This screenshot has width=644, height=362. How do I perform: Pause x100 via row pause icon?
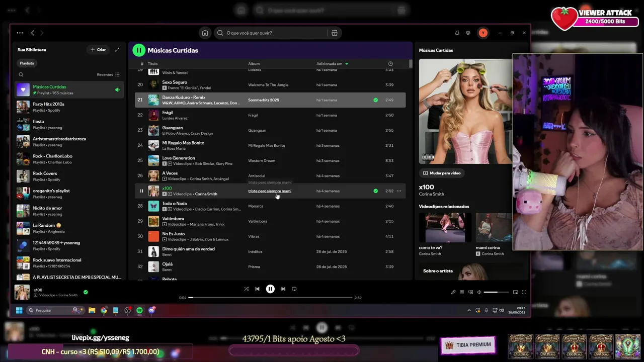[141, 191]
